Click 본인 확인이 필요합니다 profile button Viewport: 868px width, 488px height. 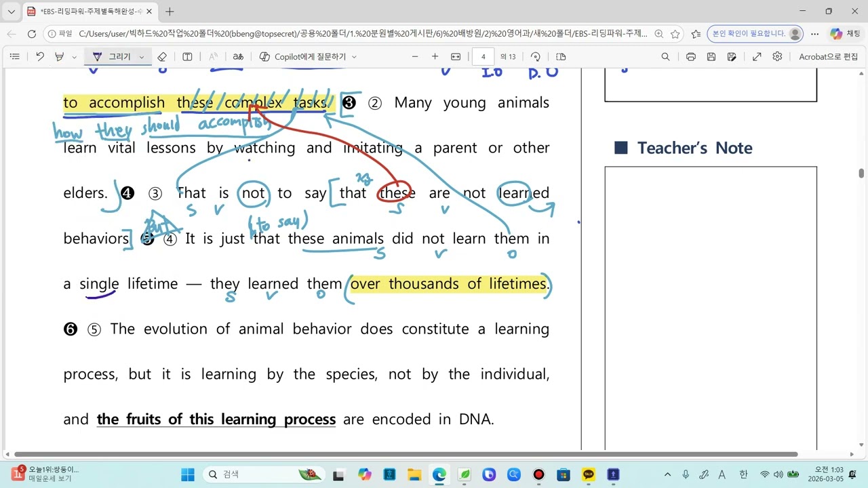click(x=755, y=34)
